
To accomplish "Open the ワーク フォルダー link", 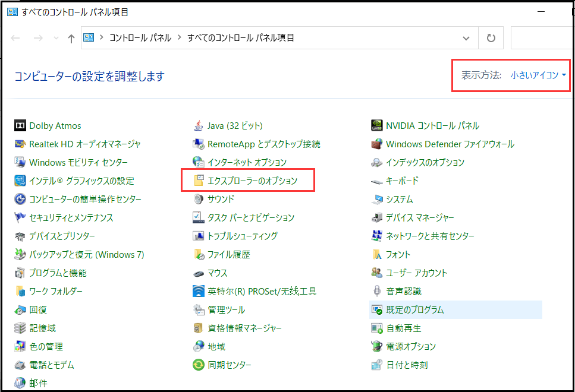I will pyautogui.click(x=56, y=291).
